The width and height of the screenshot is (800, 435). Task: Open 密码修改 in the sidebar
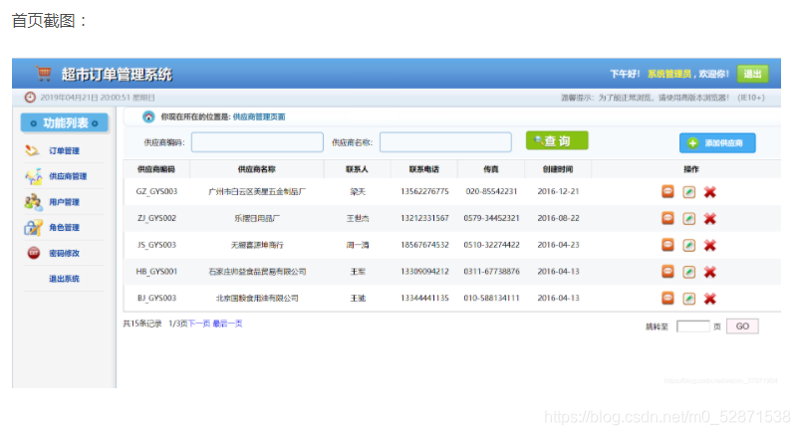coord(64,253)
